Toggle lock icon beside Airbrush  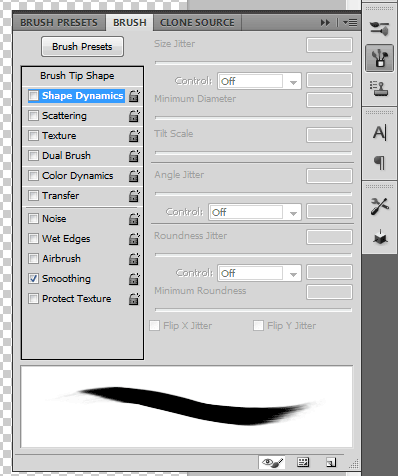134,259
